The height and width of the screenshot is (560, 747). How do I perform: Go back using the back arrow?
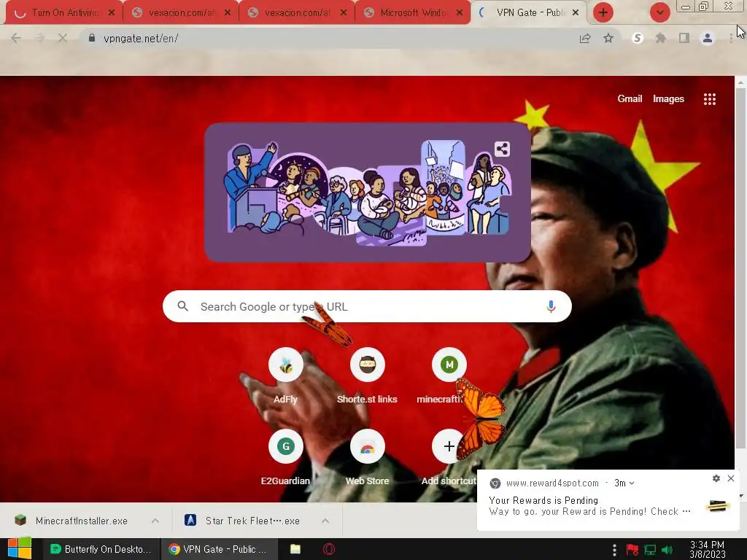[16, 39]
